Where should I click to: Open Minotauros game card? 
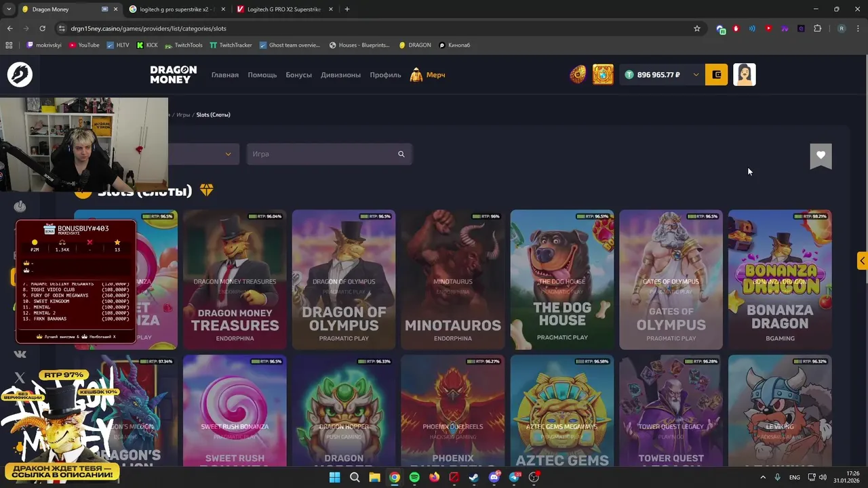[x=453, y=280]
